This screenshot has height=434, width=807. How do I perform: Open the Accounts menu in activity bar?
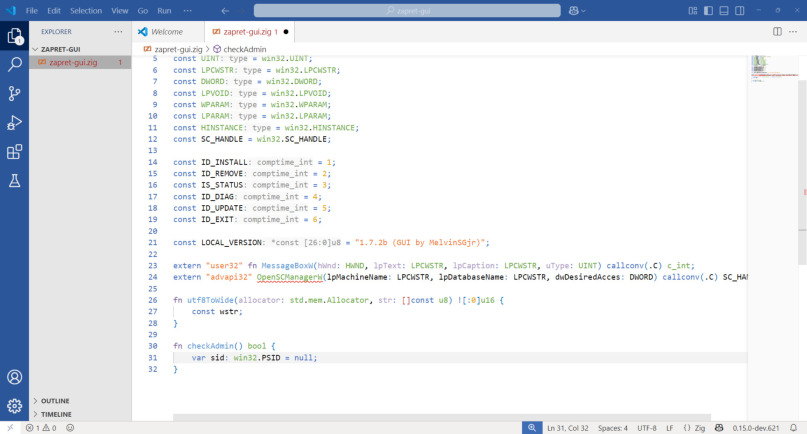pyautogui.click(x=15, y=377)
